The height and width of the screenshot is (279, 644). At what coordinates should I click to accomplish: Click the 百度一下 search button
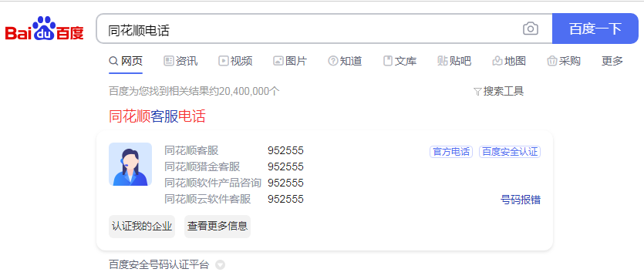pyautogui.click(x=595, y=29)
